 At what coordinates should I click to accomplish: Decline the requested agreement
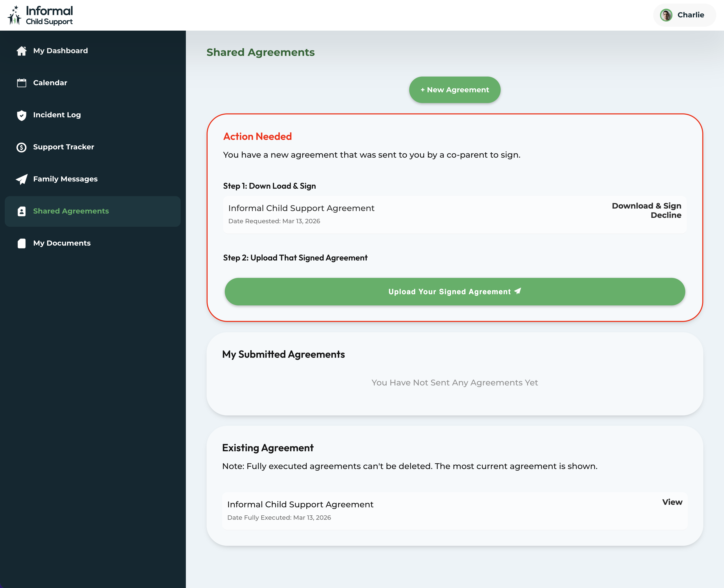666,215
